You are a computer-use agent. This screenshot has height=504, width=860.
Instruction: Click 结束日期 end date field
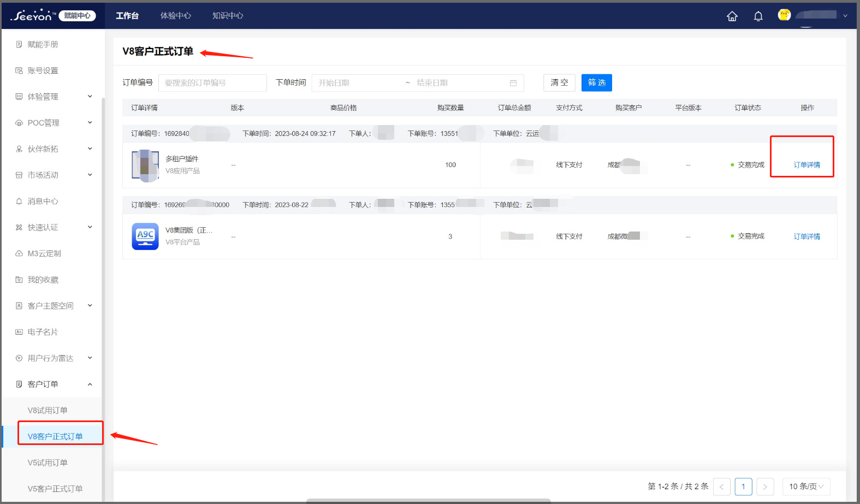(459, 83)
